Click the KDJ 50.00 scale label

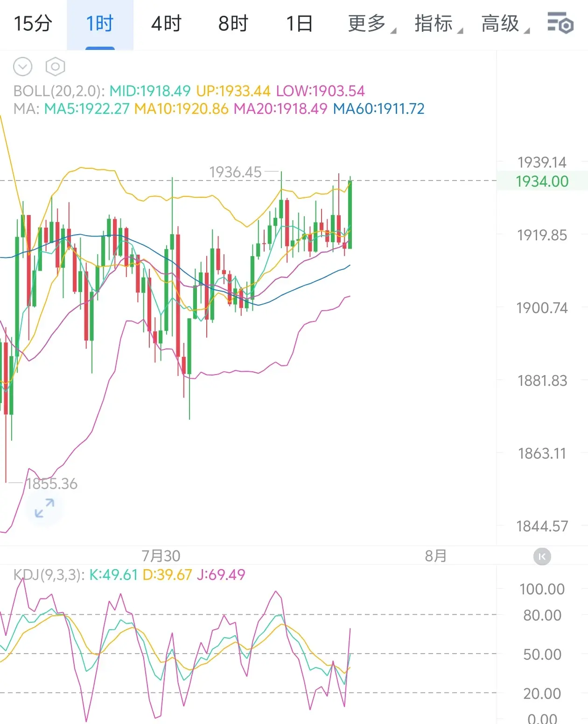click(542, 654)
